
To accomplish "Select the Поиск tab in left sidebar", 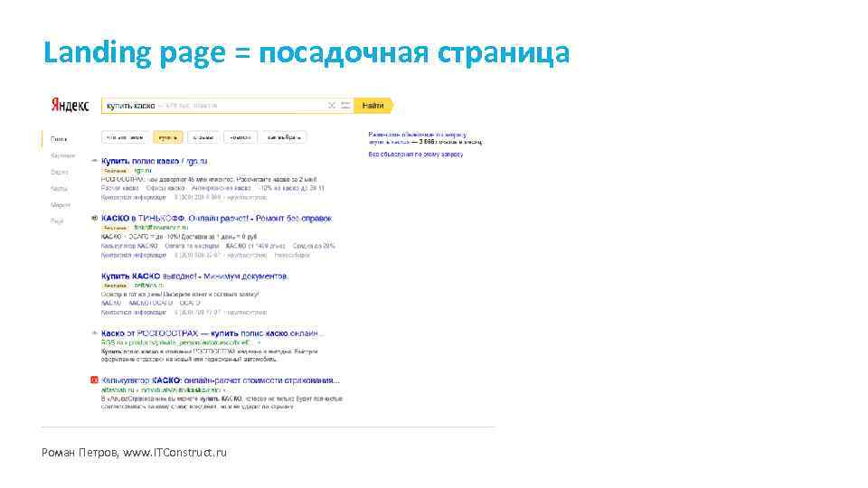I will [59, 139].
